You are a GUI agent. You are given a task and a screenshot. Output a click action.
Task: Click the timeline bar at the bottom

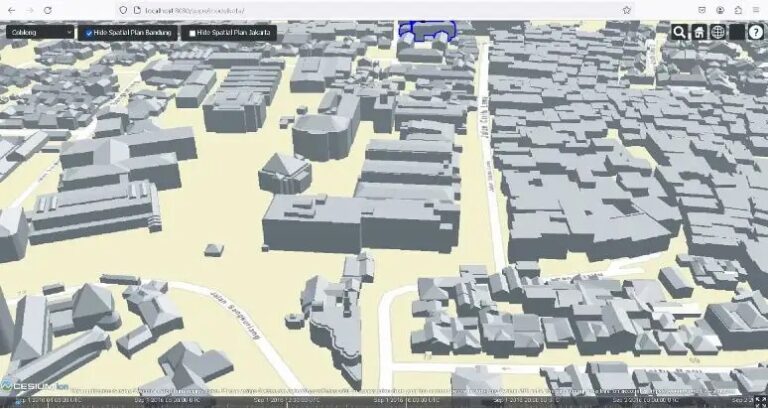pyautogui.click(x=380, y=400)
